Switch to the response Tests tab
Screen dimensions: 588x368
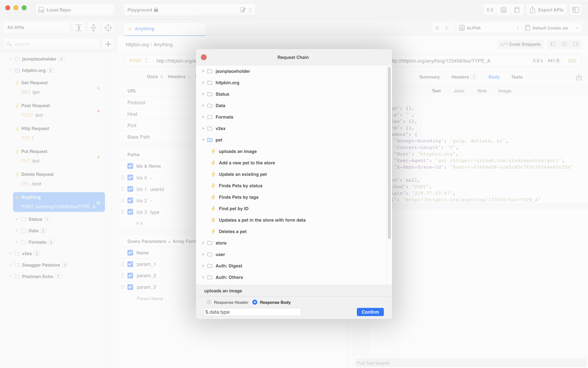[517, 77]
